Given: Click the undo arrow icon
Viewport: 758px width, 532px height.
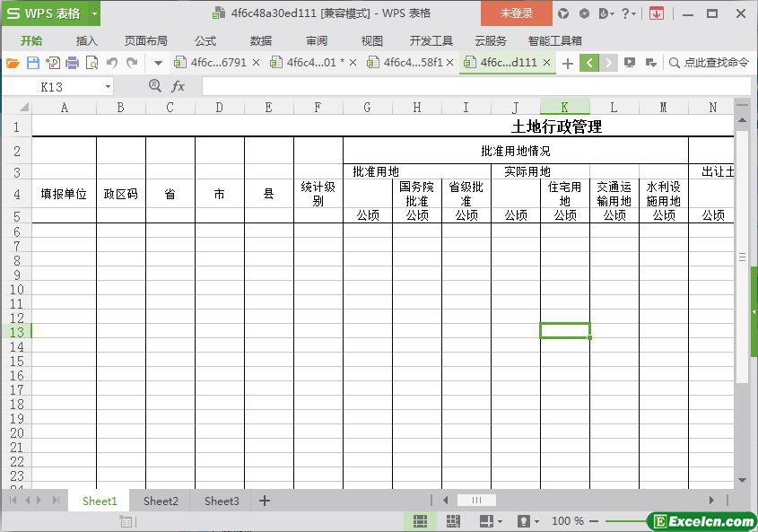Looking at the screenshot, I should coord(112,63).
